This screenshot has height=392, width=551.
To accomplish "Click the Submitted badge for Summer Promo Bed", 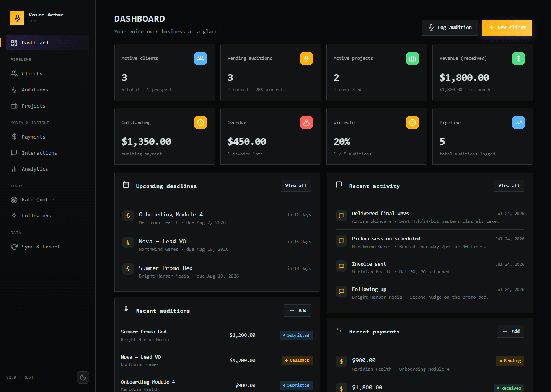I will [296, 335].
